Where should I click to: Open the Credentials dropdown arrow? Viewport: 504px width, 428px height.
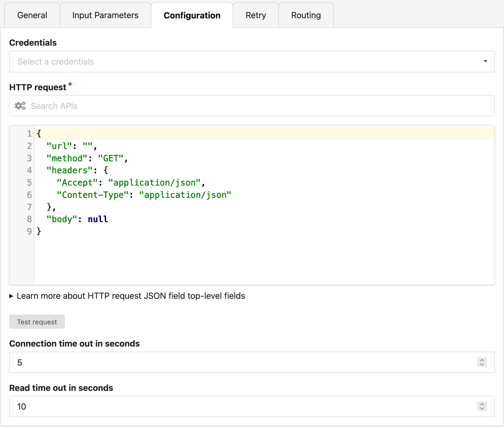[x=485, y=61]
